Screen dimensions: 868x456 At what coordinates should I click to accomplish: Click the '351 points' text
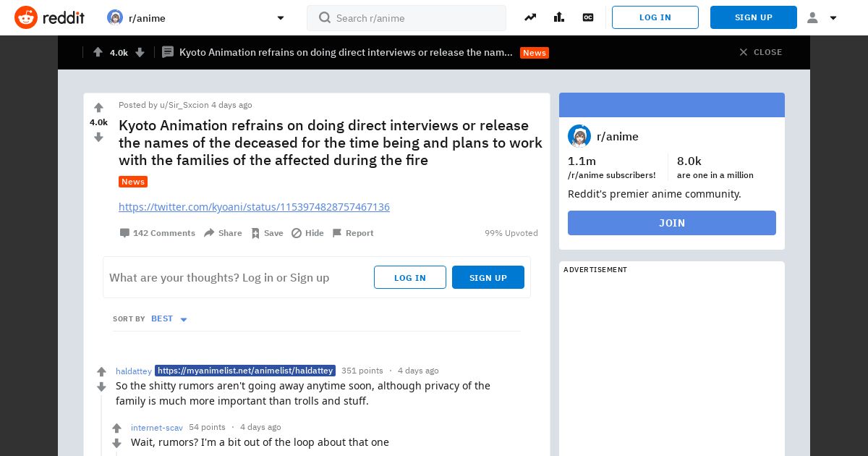(362, 371)
